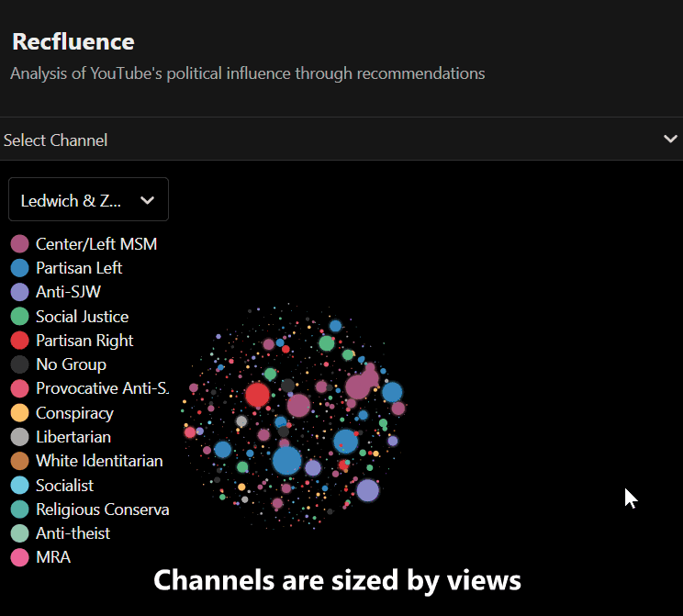This screenshot has width=683, height=616.
Task: Click the Center/Left MSM color swatch
Action: point(19,244)
